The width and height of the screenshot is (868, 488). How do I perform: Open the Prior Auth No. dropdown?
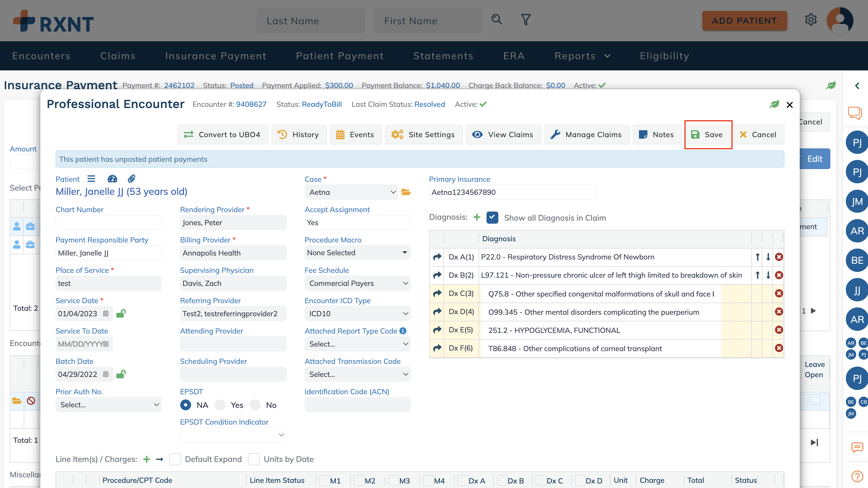coord(109,405)
